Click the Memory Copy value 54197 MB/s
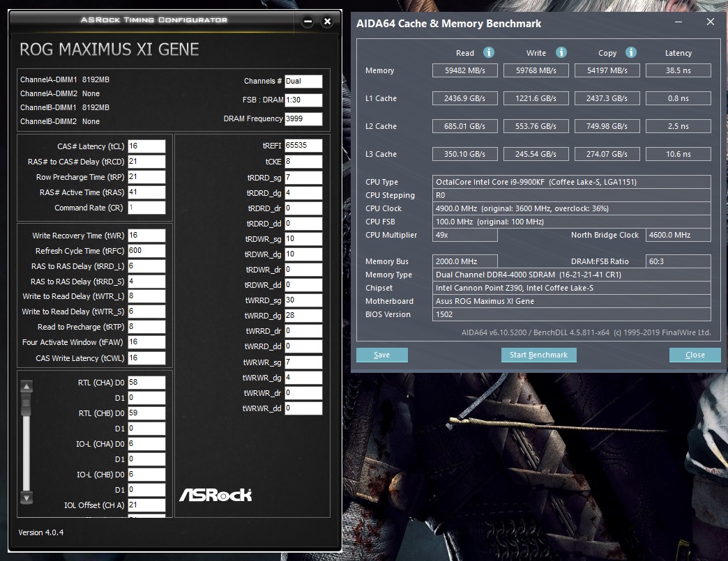Screen dimensions: 728x561 [607, 70]
